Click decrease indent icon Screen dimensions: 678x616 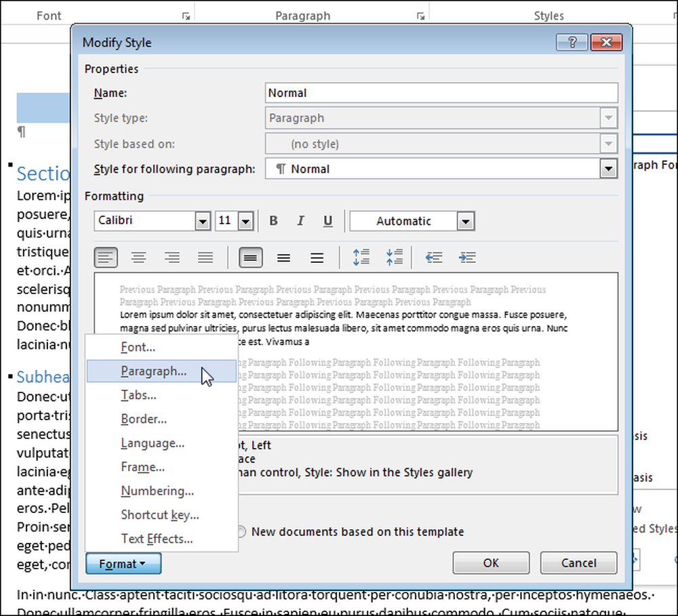(x=434, y=258)
